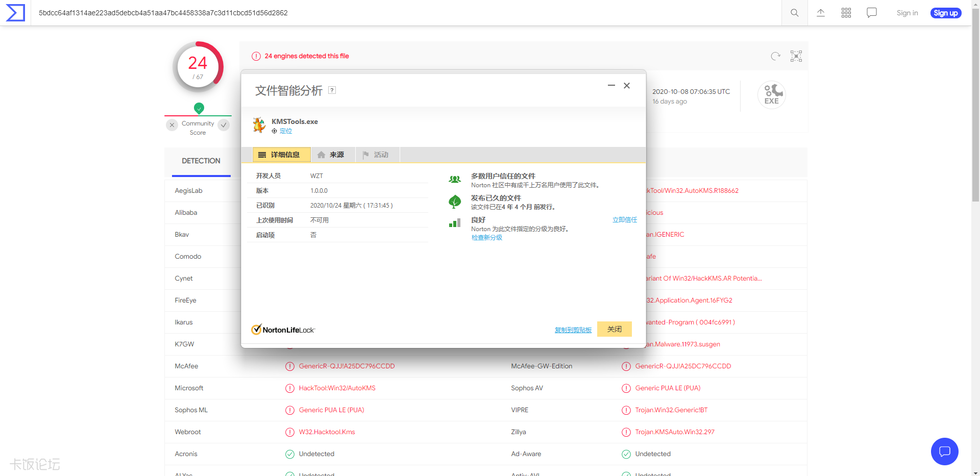Click the 立即信任 link

(624, 220)
